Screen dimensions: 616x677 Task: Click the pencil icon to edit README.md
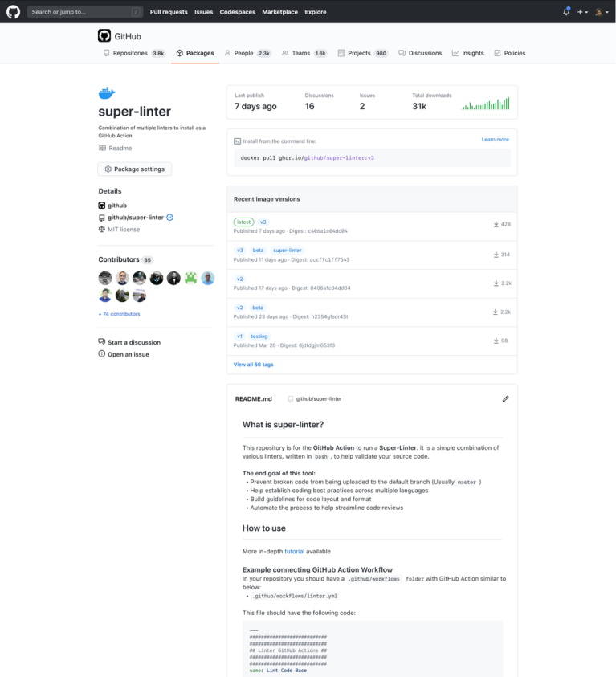(505, 398)
